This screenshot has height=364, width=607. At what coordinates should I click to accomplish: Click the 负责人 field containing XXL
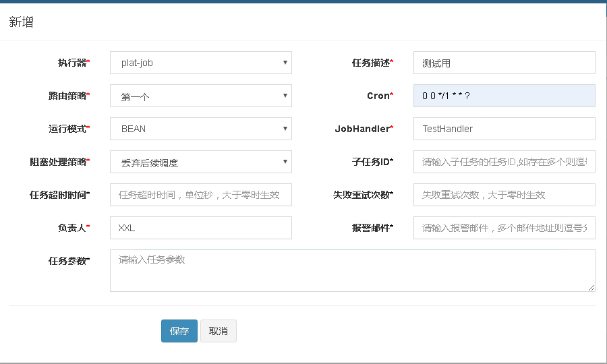click(x=201, y=228)
